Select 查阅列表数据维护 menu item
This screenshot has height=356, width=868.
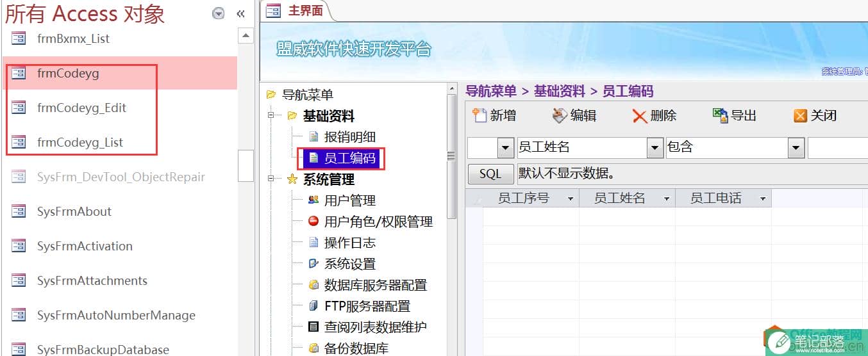click(x=376, y=327)
